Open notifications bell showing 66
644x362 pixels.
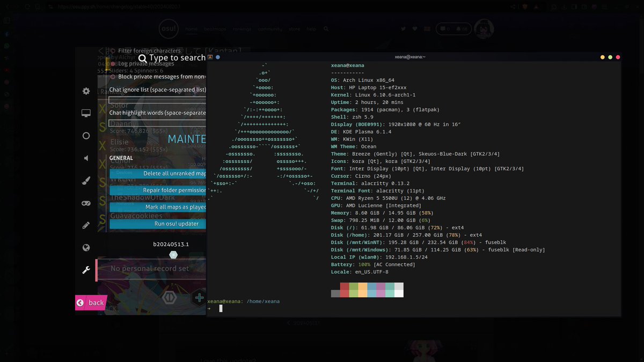point(462,29)
